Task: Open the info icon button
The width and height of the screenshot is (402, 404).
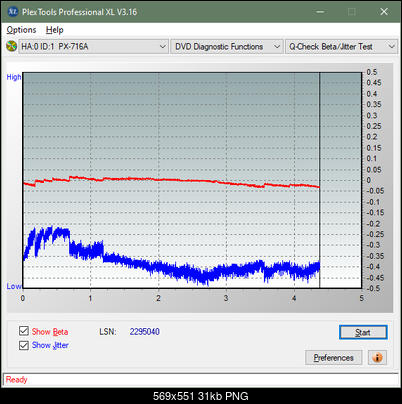Action: (377, 358)
